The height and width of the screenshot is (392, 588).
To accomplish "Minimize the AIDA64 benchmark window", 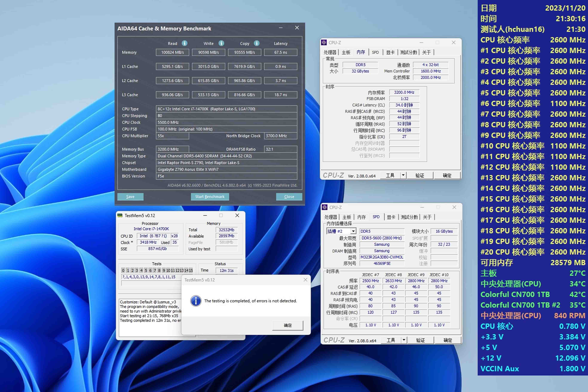I will tap(281, 28).
